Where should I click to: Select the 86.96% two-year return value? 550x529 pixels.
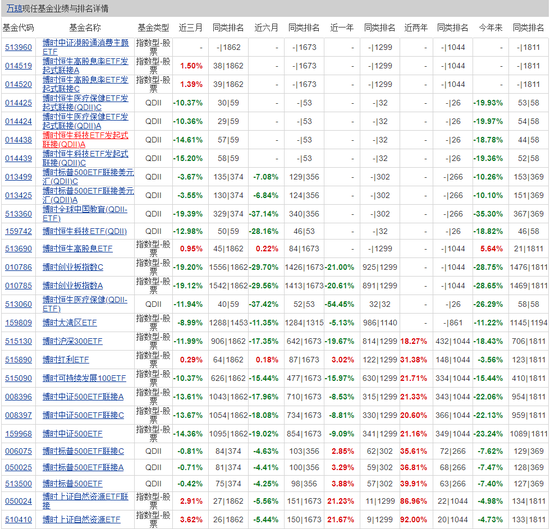(414, 501)
